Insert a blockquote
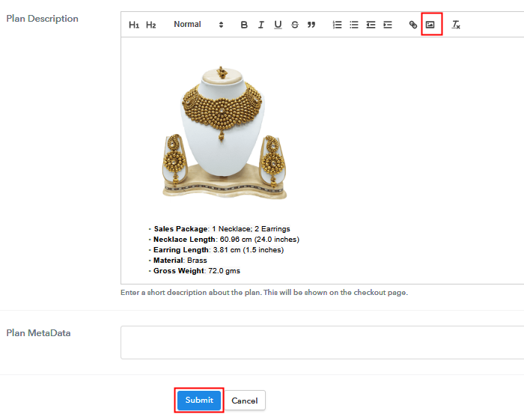 pos(311,25)
